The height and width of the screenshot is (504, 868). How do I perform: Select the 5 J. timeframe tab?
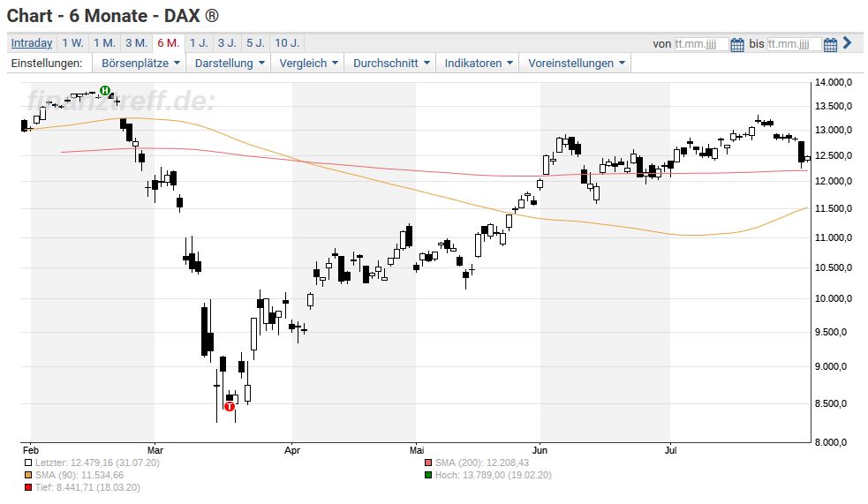256,43
